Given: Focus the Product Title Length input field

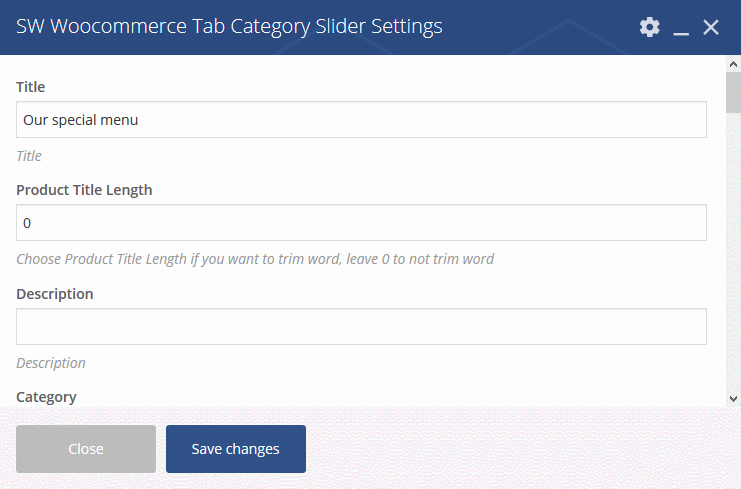Looking at the screenshot, I should point(361,223).
